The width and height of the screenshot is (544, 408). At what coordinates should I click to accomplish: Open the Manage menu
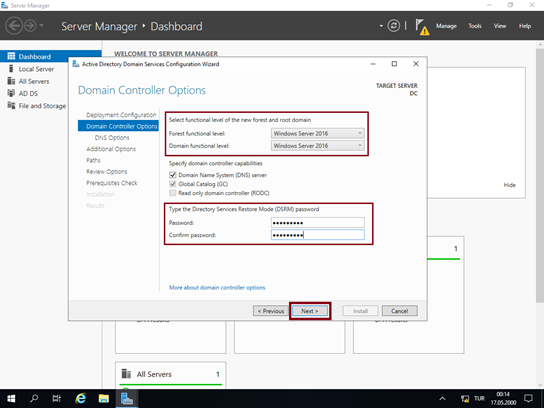click(446, 26)
